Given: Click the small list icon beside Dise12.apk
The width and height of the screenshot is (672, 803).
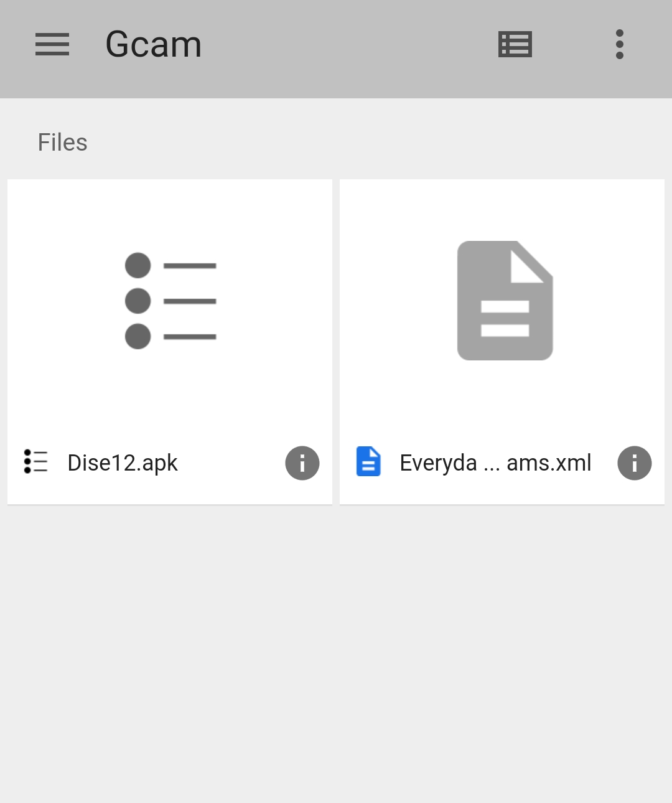Looking at the screenshot, I should coord(36,462).
